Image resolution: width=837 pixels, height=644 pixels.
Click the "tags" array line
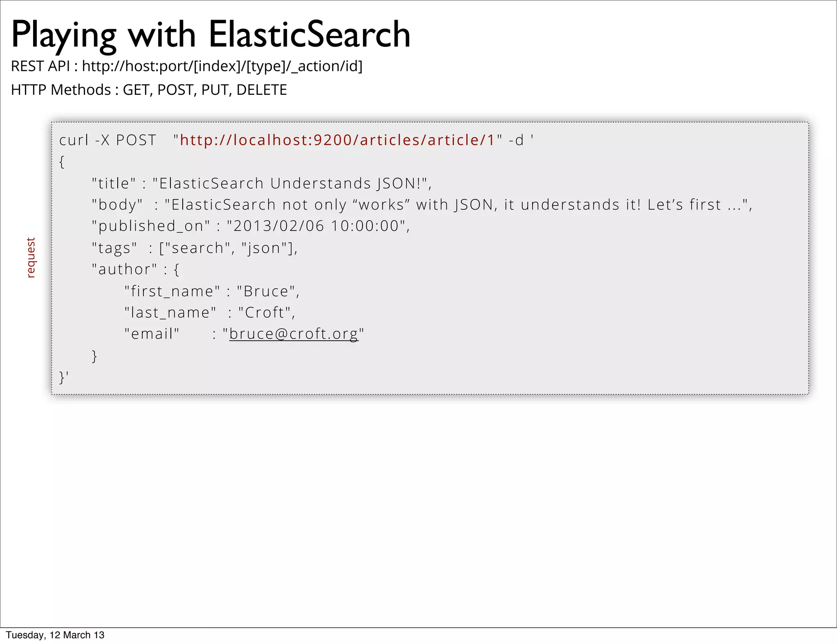[195, 248]
